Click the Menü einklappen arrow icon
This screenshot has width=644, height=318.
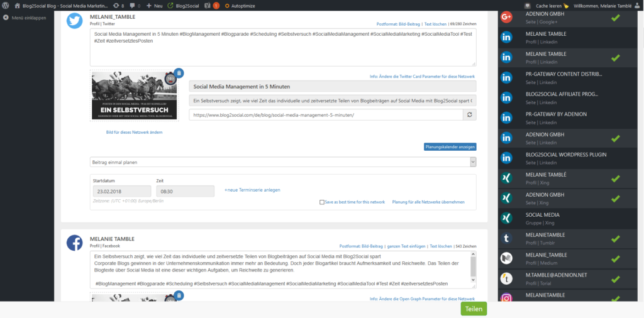[x=6, y=18]
